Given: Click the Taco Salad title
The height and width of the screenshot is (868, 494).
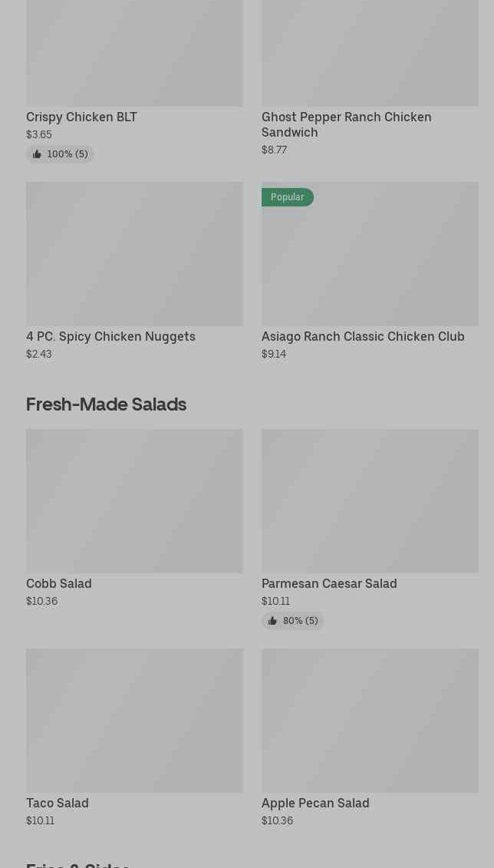Looking at the screenshot, I should [x=57, y=804].
